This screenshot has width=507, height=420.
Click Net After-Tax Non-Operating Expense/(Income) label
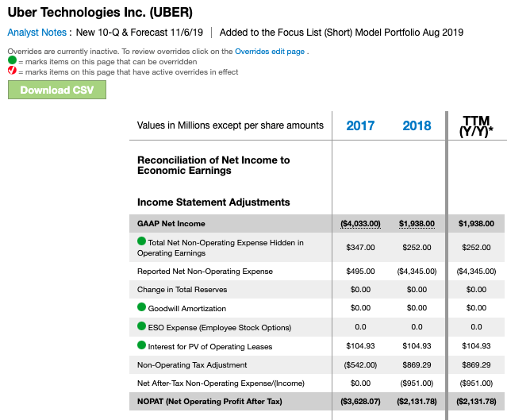tap(221, 383)
